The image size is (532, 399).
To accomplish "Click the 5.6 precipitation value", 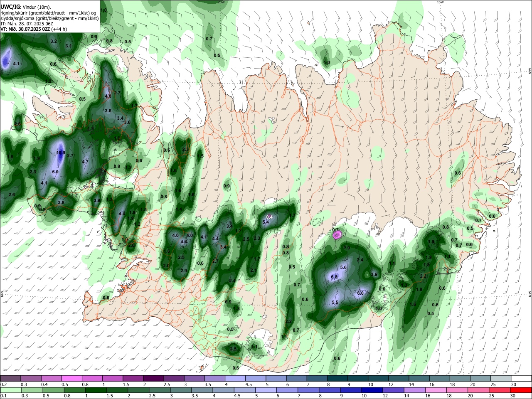I will pos(343,267).
